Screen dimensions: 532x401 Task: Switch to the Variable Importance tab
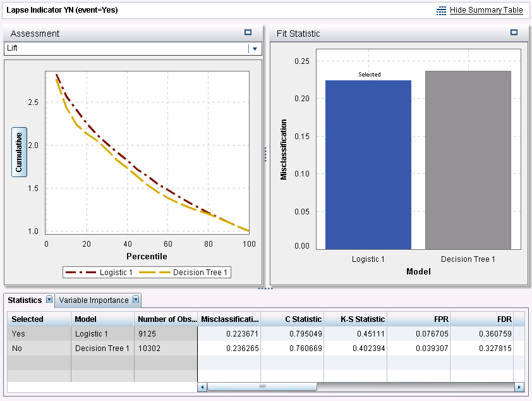click(94, 300)
